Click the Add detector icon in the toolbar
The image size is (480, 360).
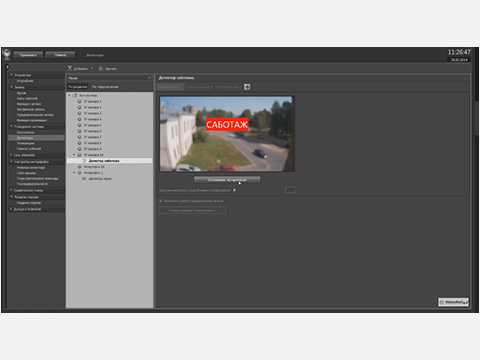(x=70, y=68)
